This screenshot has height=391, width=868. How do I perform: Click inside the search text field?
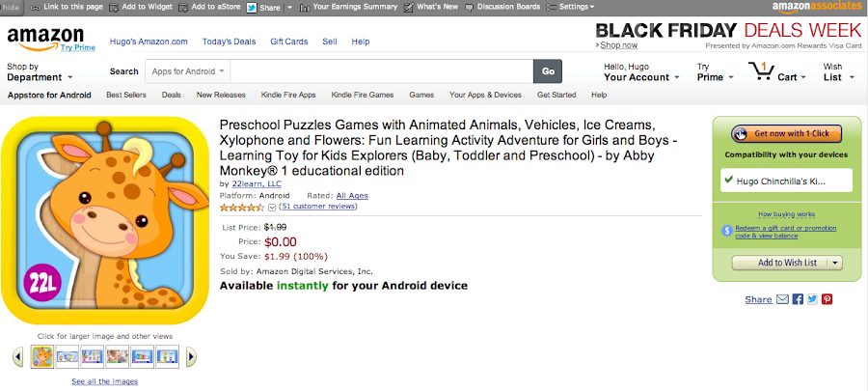pos(382,71)
